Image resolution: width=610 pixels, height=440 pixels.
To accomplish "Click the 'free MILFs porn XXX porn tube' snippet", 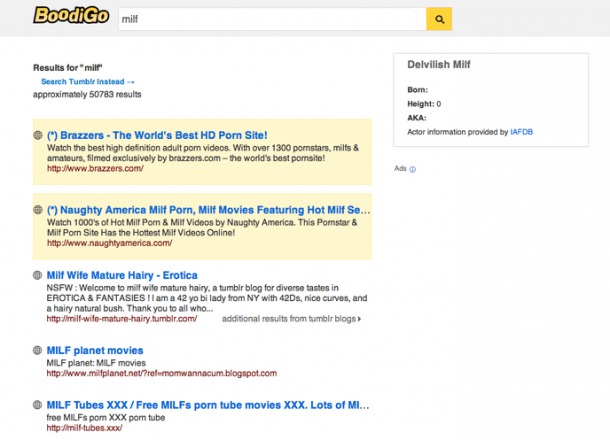I will pyautogui.click(x=106, y=417).
